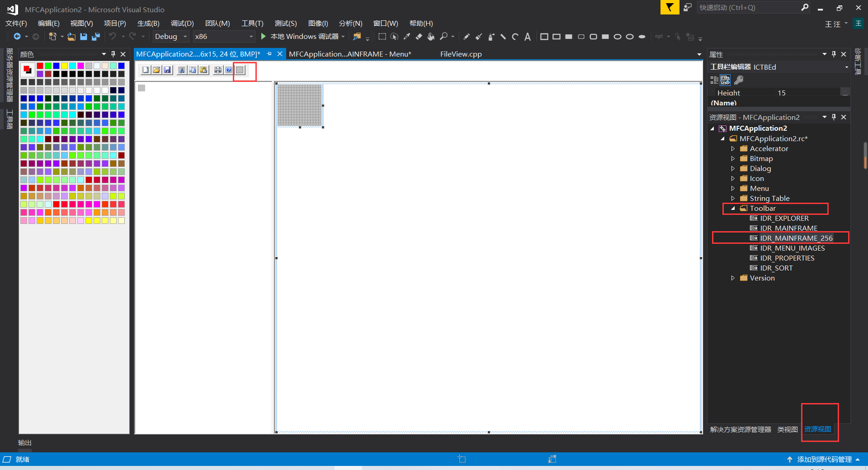Show properties in Categorized view

pyautogui.click(x=714, y=80)
